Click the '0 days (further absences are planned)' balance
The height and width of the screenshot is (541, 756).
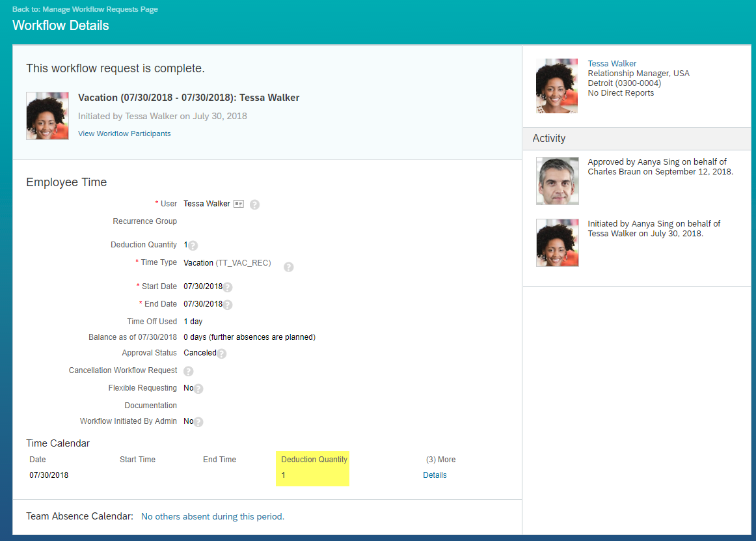(x=249, y=337)
